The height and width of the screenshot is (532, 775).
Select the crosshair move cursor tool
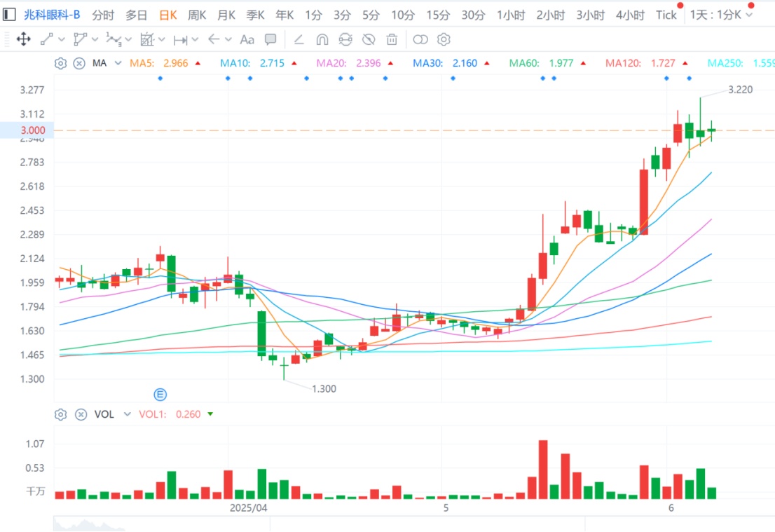23,39
